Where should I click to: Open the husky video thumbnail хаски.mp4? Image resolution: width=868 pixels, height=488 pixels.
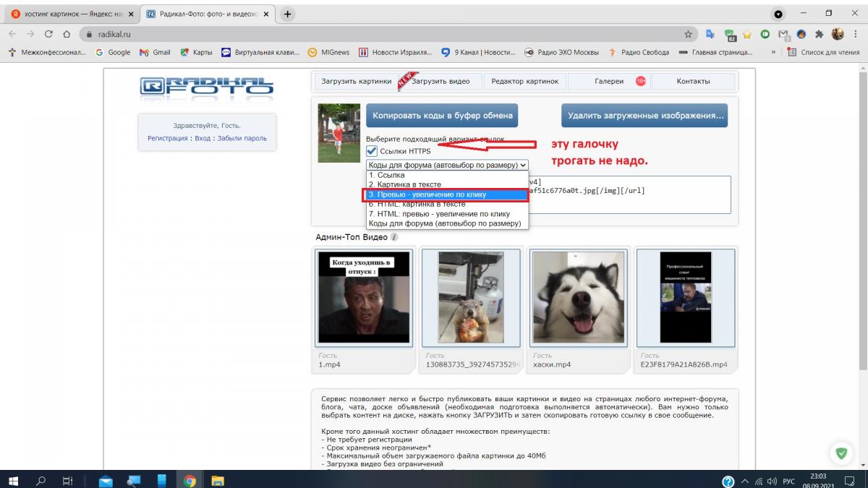tap(579, 298)
